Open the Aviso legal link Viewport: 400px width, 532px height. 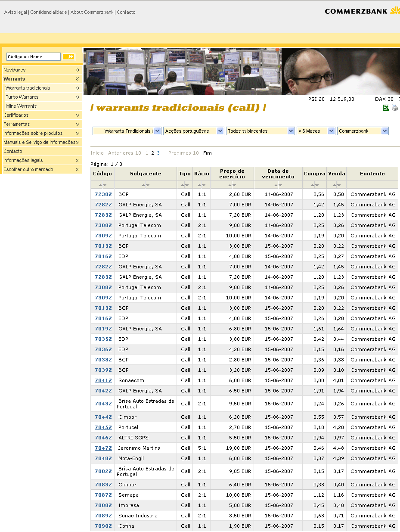16,12
